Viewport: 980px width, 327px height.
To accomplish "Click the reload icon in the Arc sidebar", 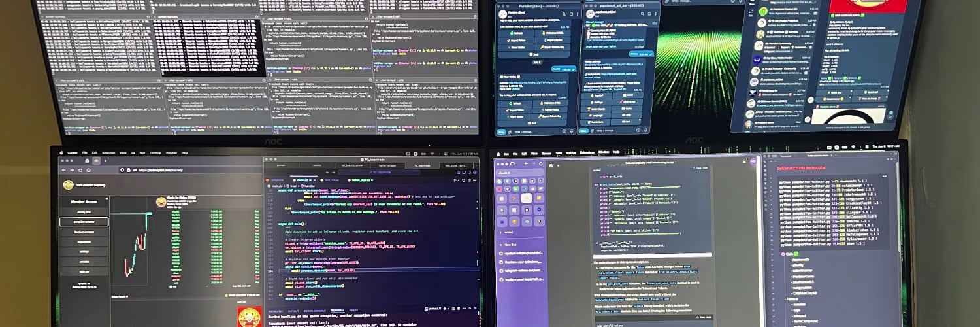I will click(540, 164).
